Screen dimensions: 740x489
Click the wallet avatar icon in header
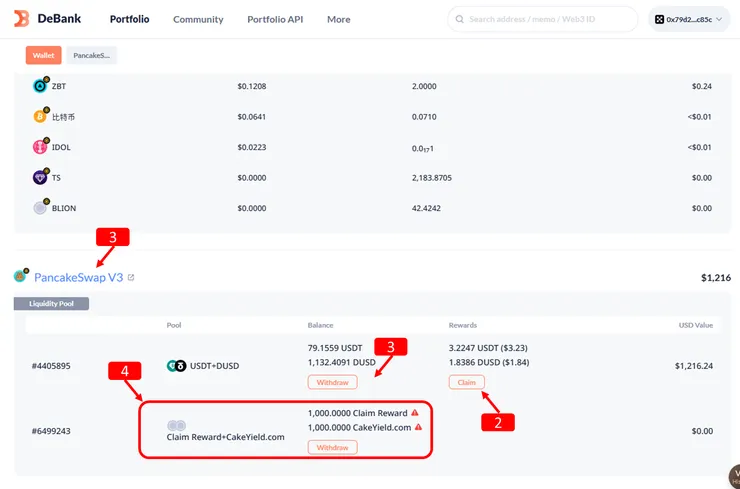659,19
